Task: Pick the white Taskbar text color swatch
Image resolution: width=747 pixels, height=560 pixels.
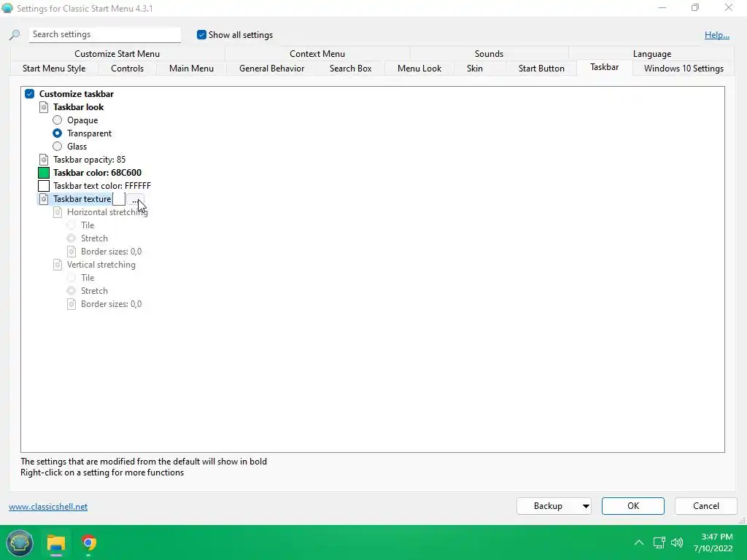Action: (x=44, y=186)
